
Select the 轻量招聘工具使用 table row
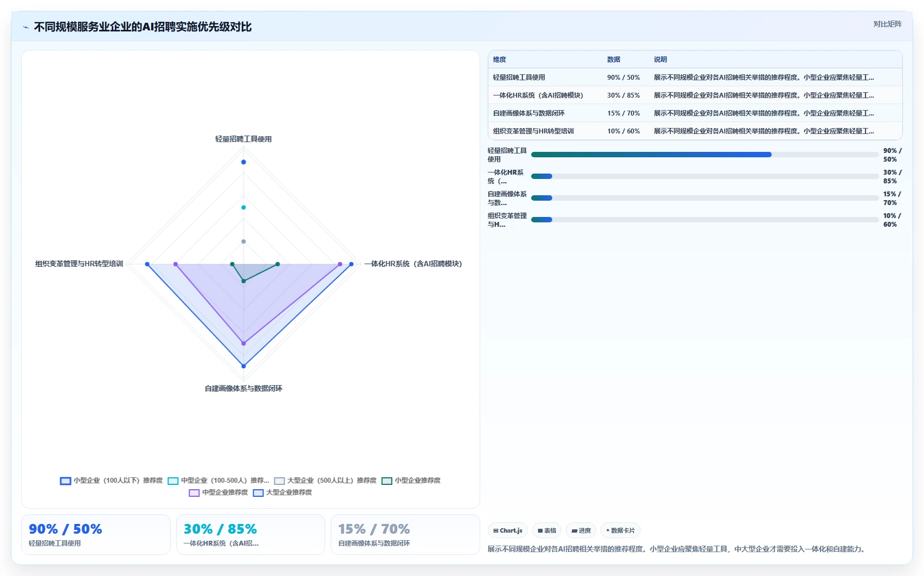click(x=695, y=78)
